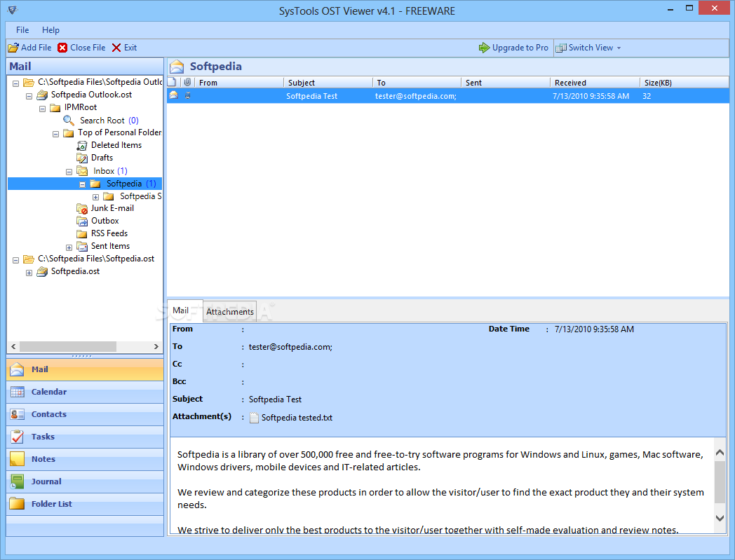This screenshot has height=560, width=735.
Task: Sort messages by the Received column
Action: 594,83
